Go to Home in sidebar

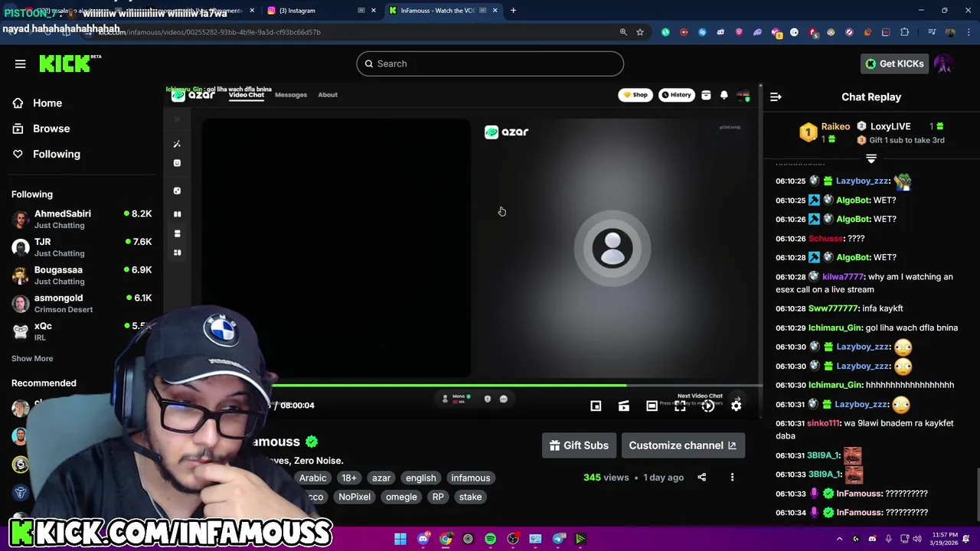(x=47, y=103)
